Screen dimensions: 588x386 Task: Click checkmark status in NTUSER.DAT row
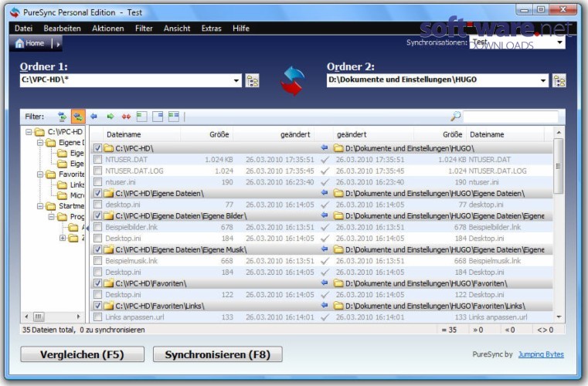click(x=325, y=160)
